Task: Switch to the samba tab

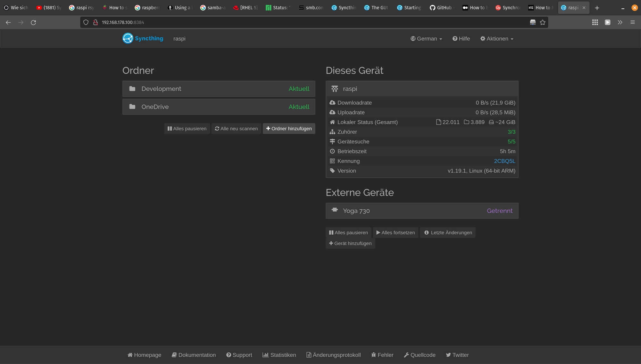Action: click(x=212, y=8)
